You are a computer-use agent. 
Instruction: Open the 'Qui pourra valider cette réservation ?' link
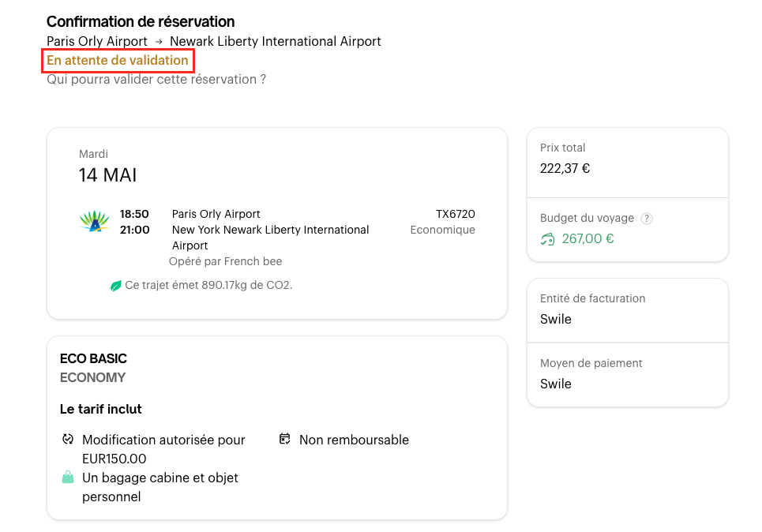click(156, 79)
